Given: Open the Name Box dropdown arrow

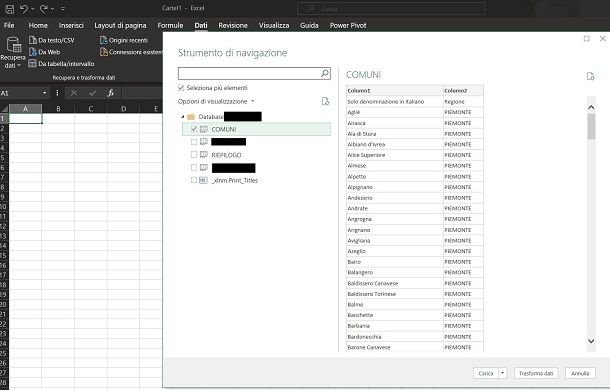Looking at the screenshot, I should point(44,93).
